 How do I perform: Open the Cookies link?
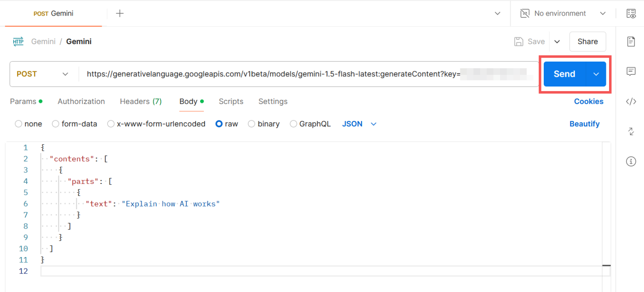pos(588,101)
